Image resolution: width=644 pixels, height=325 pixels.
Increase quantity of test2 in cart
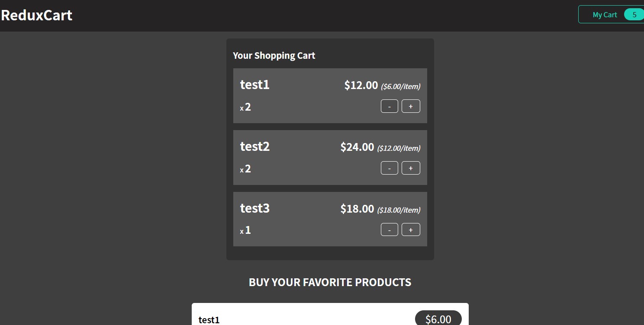click(x=410, y=168)
